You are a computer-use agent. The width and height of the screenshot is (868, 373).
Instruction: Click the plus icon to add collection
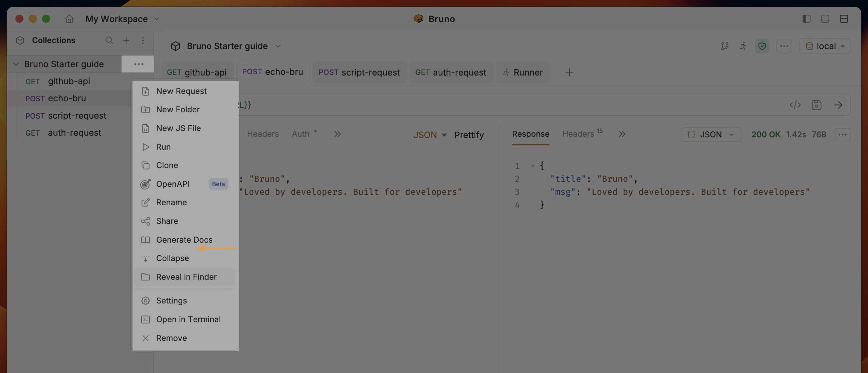126,40
